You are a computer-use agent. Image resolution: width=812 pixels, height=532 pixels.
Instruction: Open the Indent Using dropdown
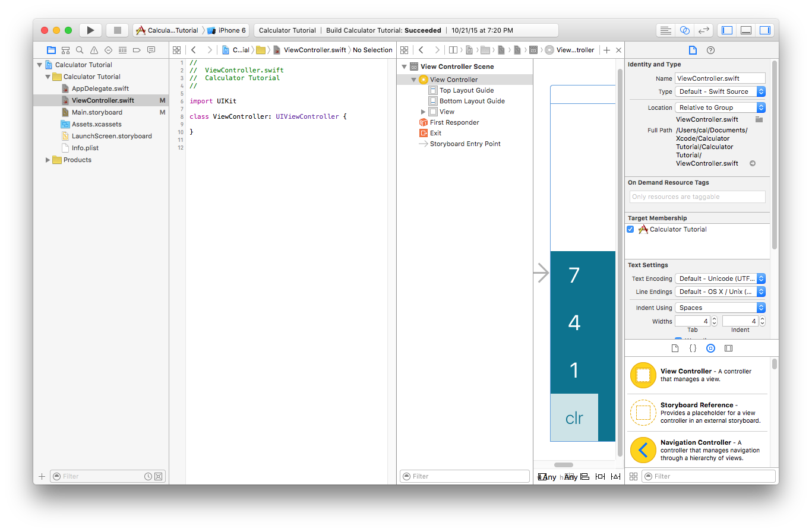click(x=720, y=308)
